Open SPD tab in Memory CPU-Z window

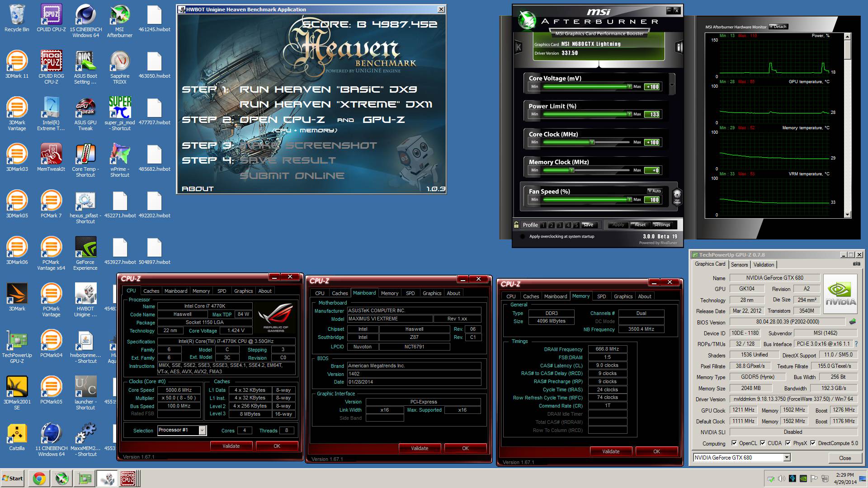601,296
